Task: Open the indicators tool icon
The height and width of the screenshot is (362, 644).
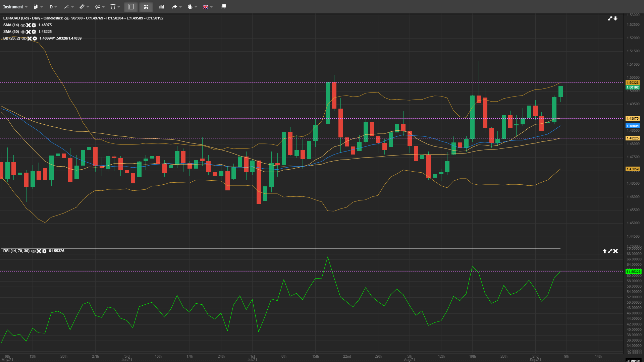Action: [97, 7]
